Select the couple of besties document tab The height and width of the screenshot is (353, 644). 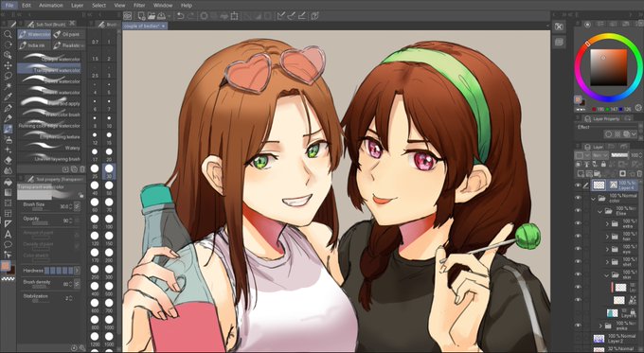[145, 26]
